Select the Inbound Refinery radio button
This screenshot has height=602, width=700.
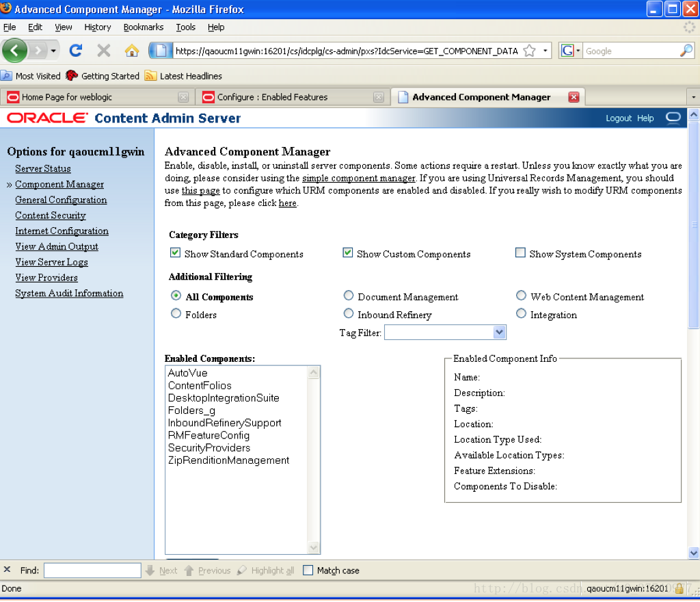pyautogui.click(x=349, y=314)
